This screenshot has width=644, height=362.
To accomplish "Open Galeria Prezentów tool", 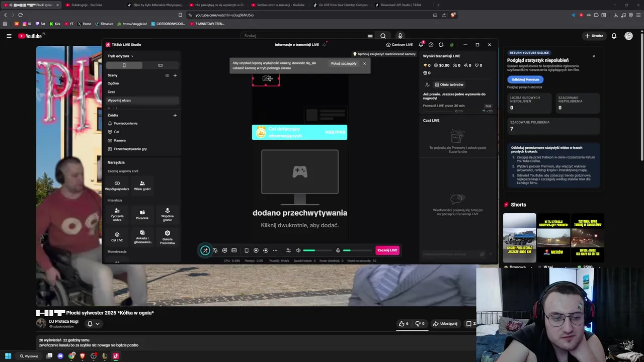I will [168, 236].
